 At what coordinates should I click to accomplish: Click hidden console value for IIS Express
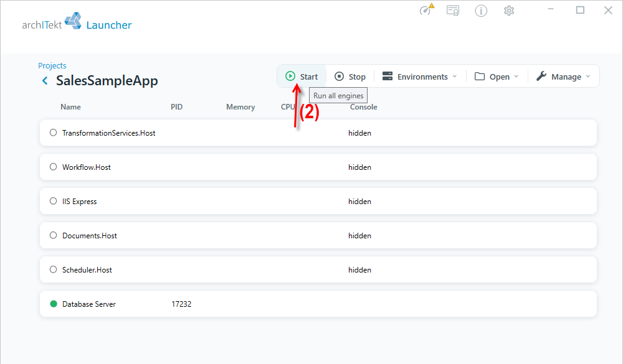pyautogui.click(x=359, y=201)
